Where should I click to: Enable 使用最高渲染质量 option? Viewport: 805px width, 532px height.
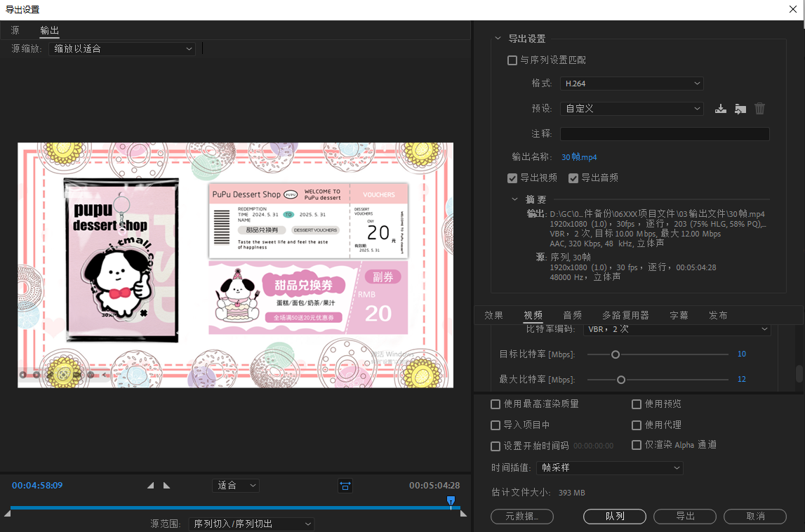(x=495, y=404)
